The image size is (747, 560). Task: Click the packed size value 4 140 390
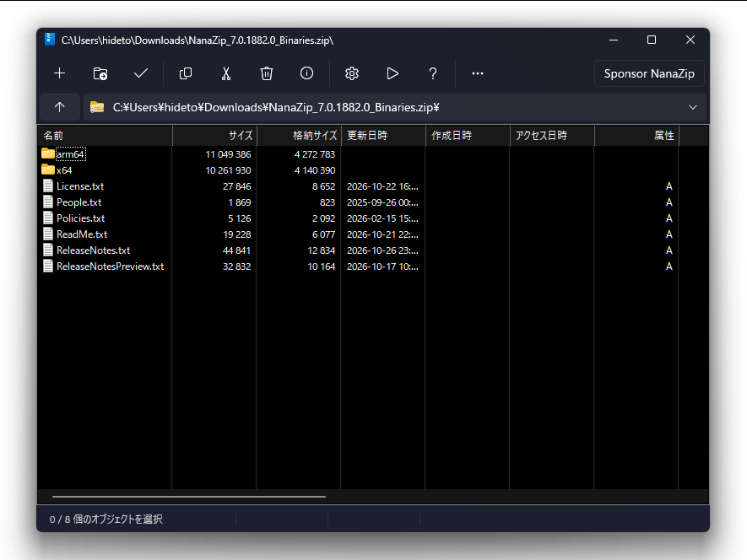point(315,170)
